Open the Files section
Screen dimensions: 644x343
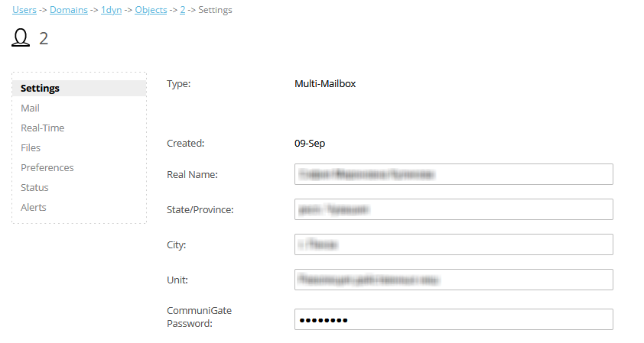click(x=31, y=147)
